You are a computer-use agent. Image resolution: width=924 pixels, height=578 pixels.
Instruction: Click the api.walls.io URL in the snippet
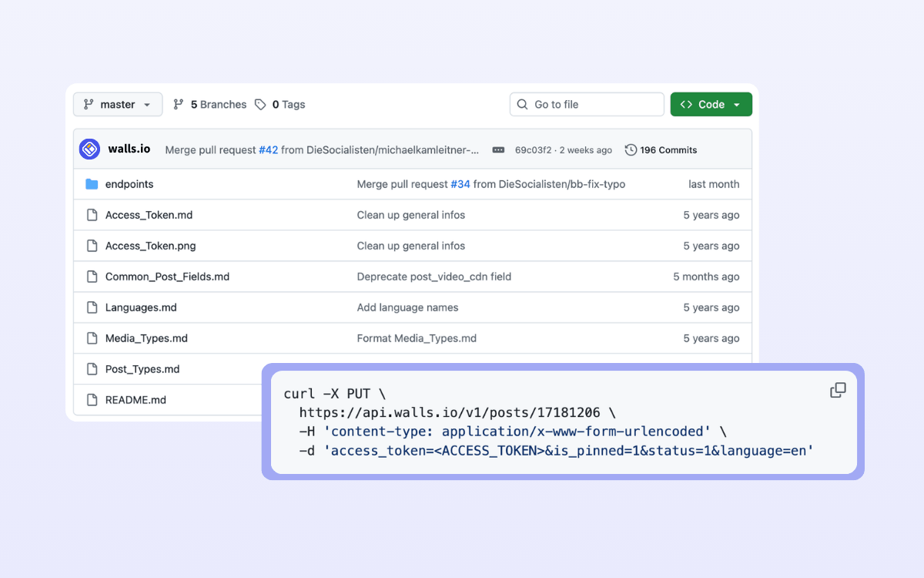(x=450, y=413)
